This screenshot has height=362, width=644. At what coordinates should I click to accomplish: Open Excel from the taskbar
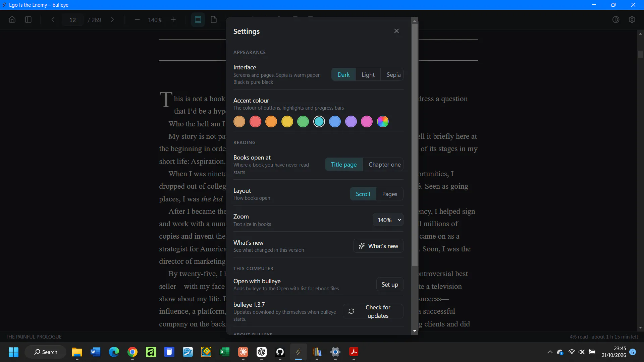225,352
